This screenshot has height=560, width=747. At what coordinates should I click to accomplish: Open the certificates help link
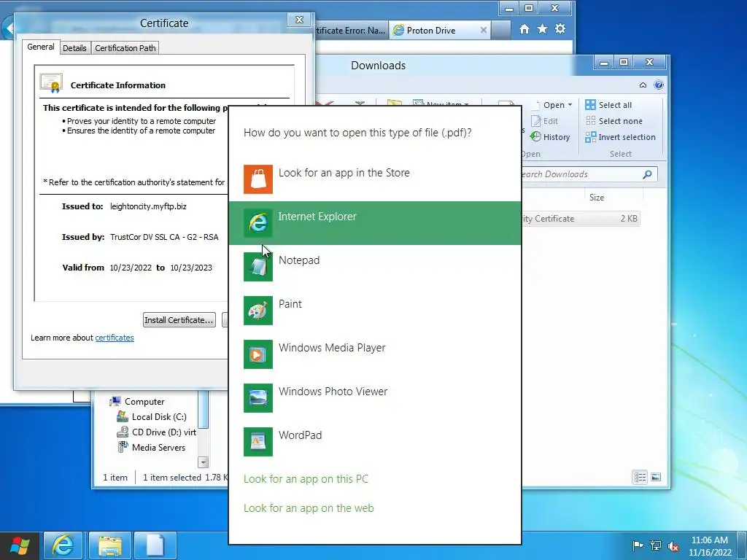click(x=115, y=338)
